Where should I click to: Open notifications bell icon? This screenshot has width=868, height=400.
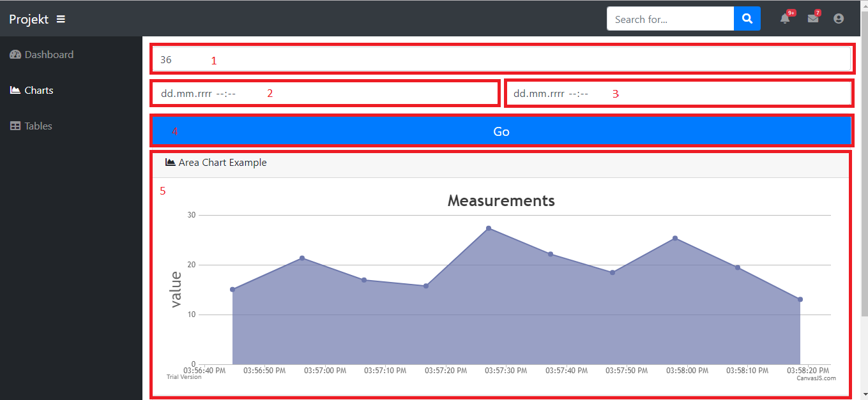click(x=785, y=19)
